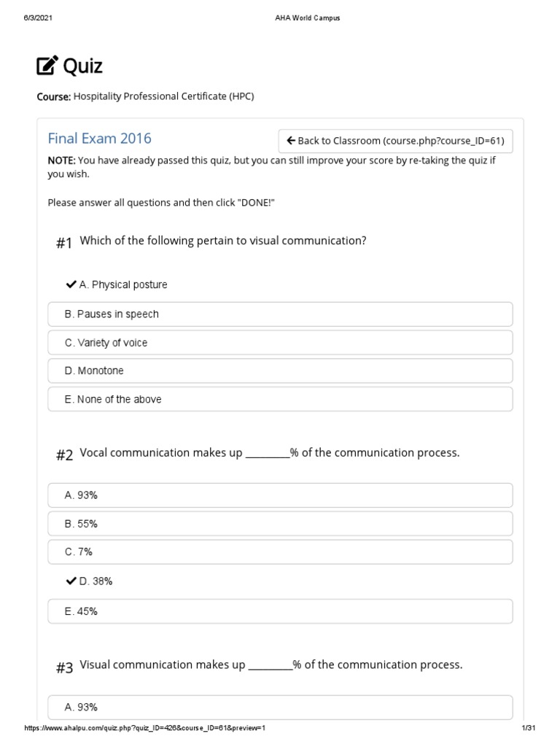Select answer B. Pauses in speech

click(280, 314)
